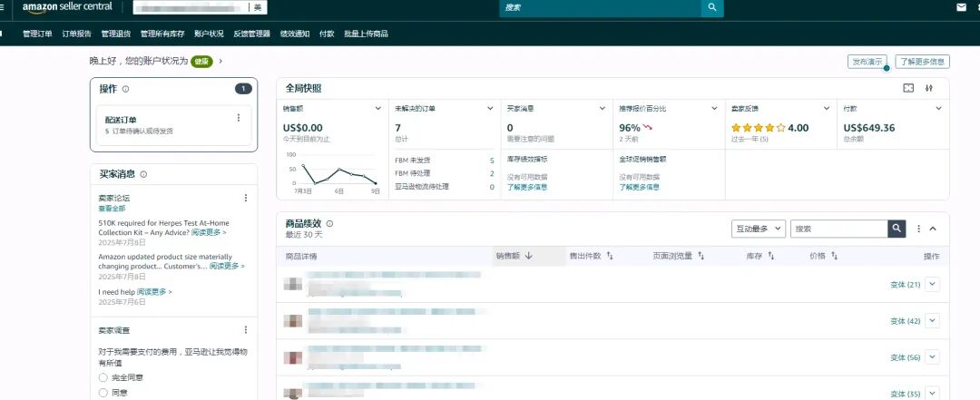Open 阅读更多 for the I need help post
Screen dimensions: 980x400
(x=153, y=292)
